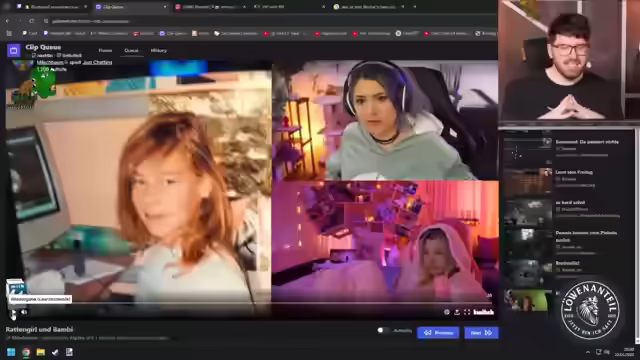Skip to the Next clip

point(481,333)
